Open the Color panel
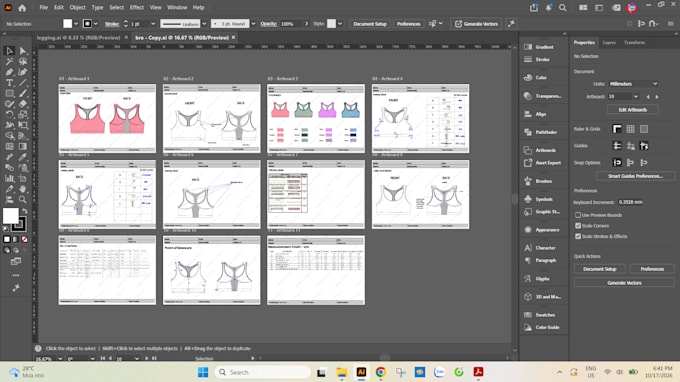 pos(536,78)
